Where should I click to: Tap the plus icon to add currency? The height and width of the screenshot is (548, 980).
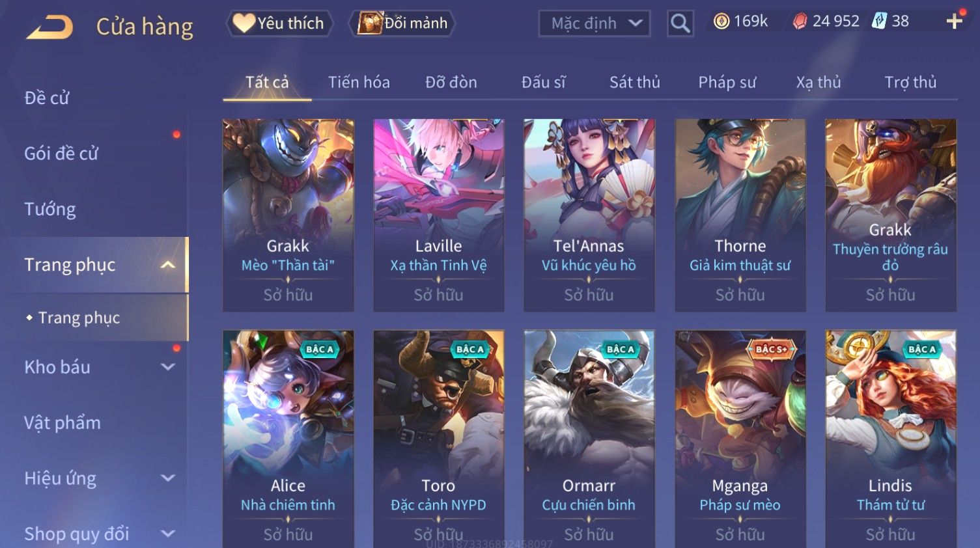coord(954,21)
